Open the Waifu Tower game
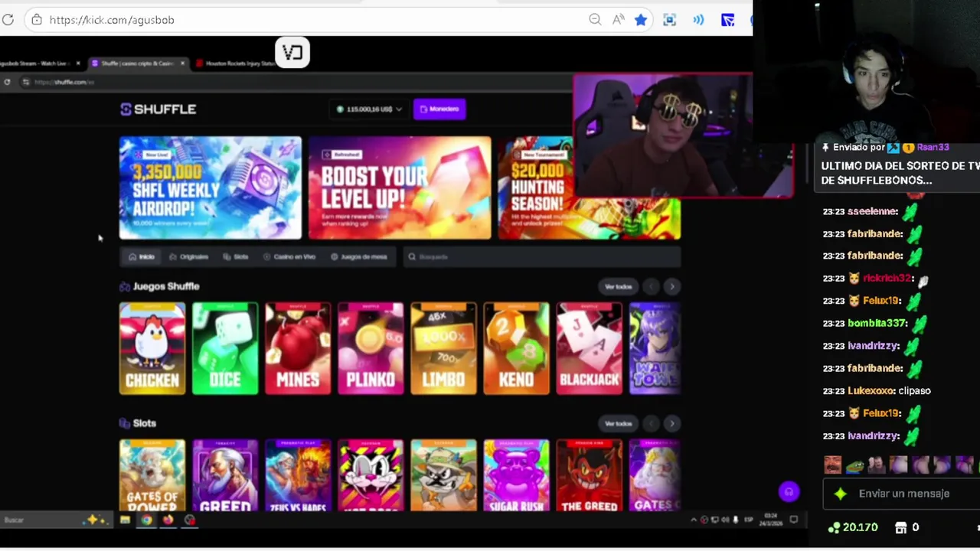The width and height of the screenshot is (980, 551). 655,349
